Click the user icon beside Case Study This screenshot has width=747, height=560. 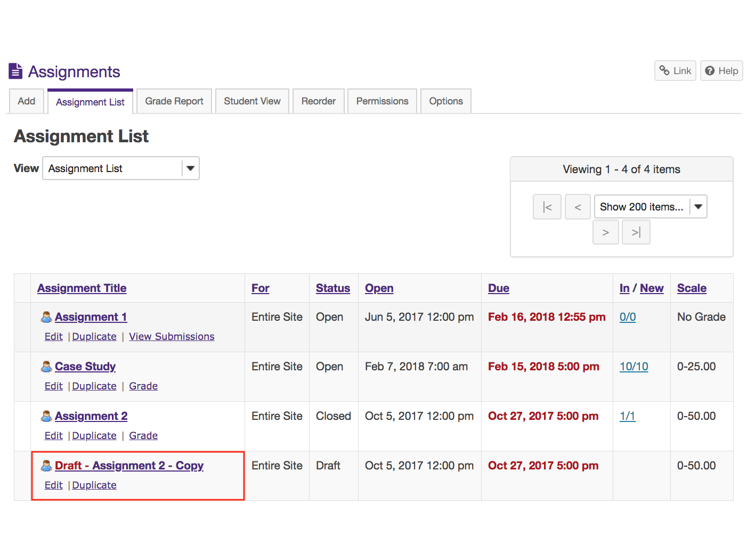[46, 367]
